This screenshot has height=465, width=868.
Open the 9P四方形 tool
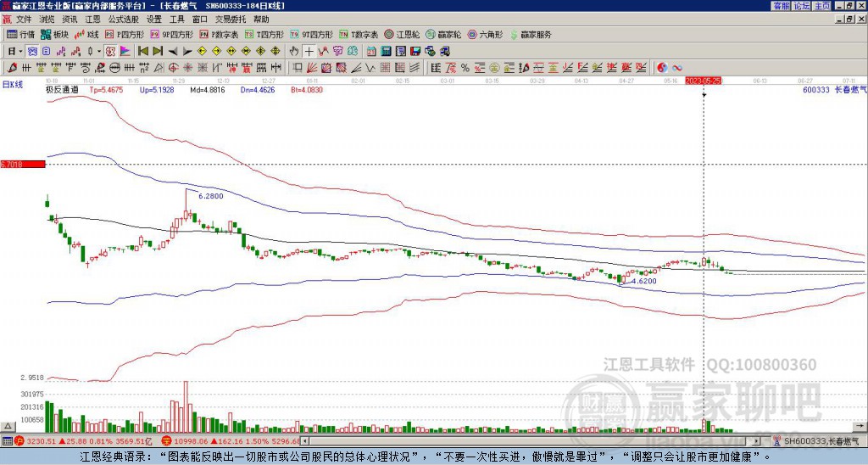point(171,34)
